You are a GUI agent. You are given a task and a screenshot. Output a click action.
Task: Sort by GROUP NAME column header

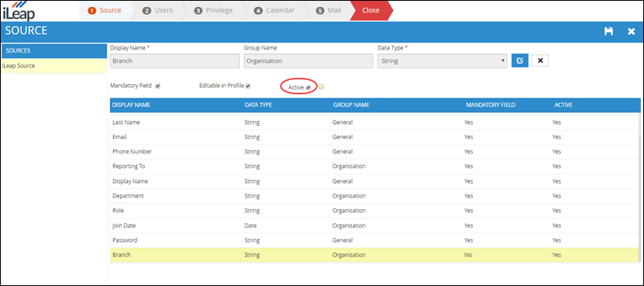(x=351, y=105)
